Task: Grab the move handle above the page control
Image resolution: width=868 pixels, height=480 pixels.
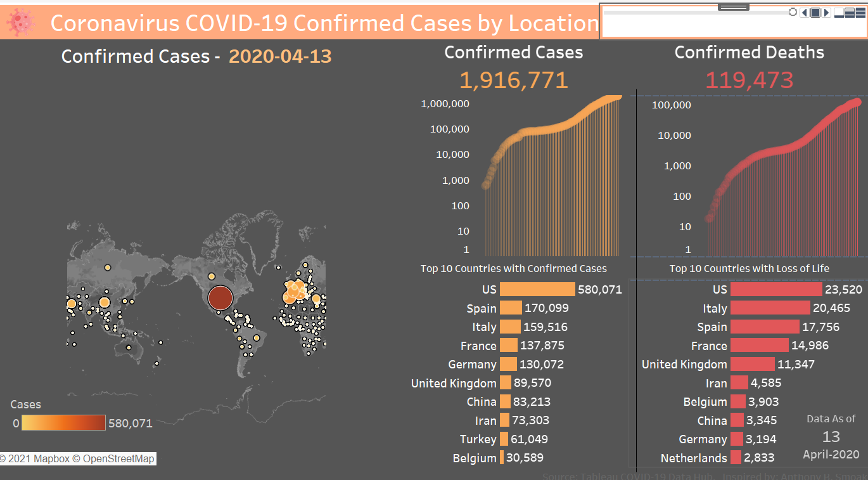Action: 734,6
